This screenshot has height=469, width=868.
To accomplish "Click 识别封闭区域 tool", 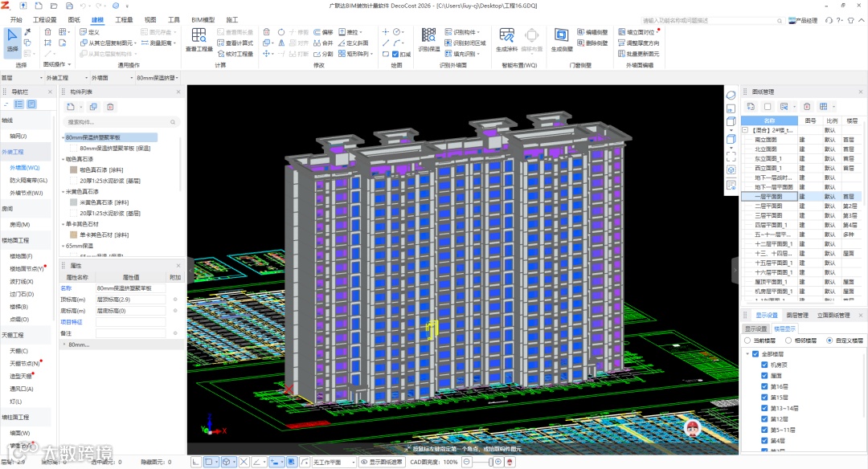I will tap(465, 43).
